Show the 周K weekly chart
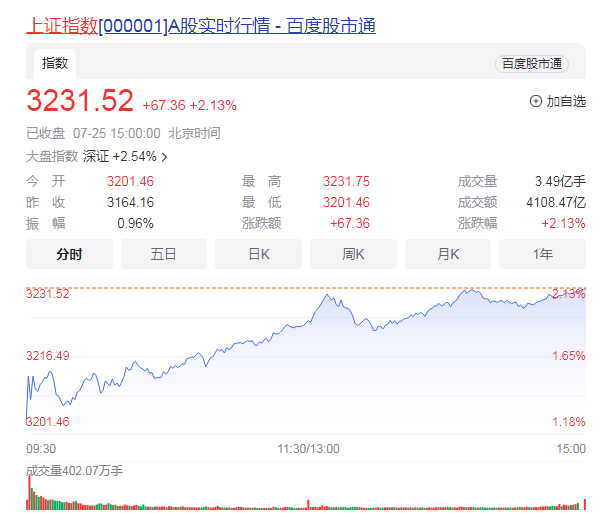Screen dimensions: 610x524 coord(353,254)
